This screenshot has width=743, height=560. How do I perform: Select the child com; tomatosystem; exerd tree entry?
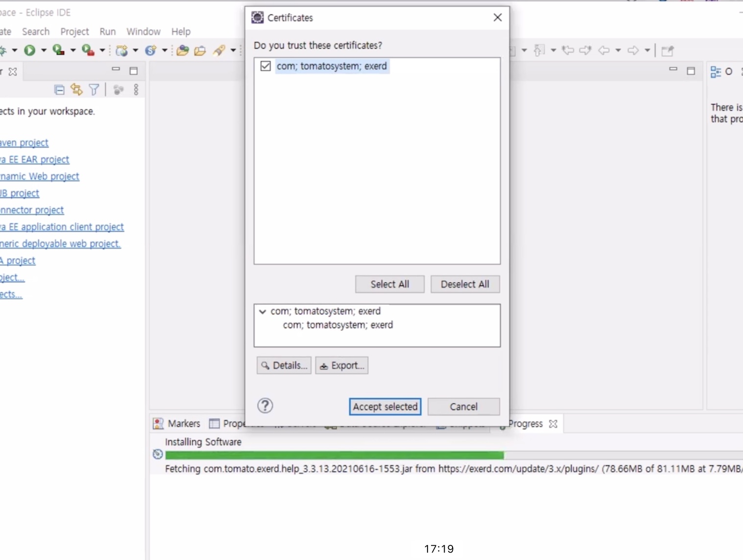click(x=338, y=325)
